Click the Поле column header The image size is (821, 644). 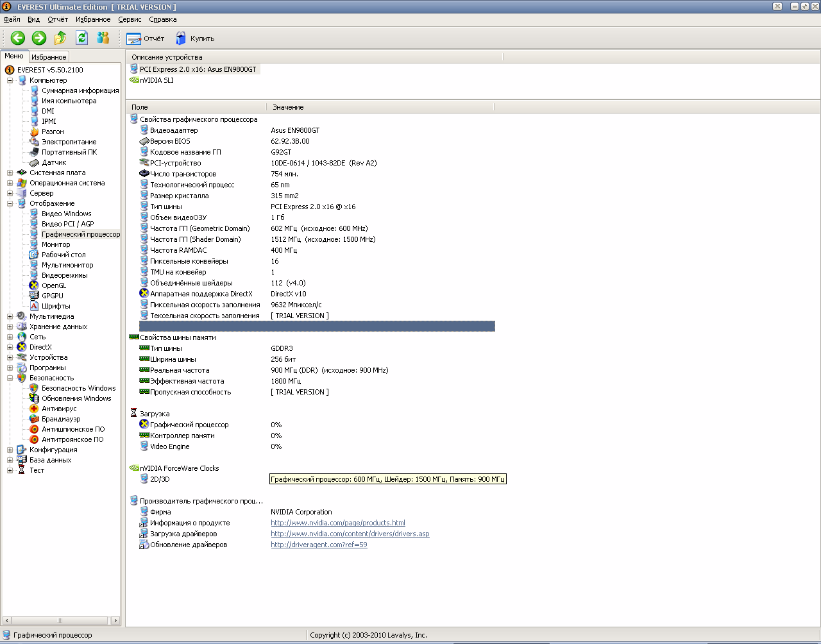click(x=196, y=107)
